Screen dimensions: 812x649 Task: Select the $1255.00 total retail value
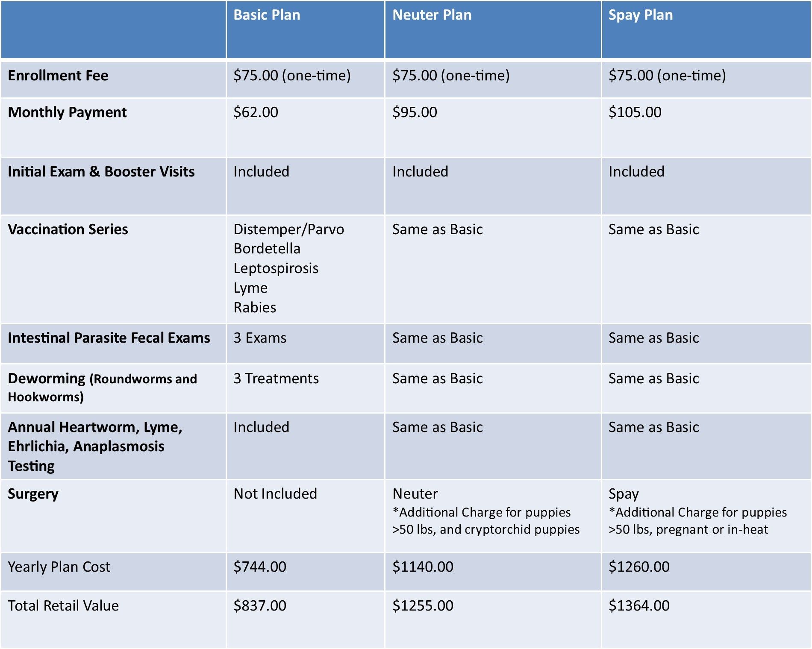(423, 605)
